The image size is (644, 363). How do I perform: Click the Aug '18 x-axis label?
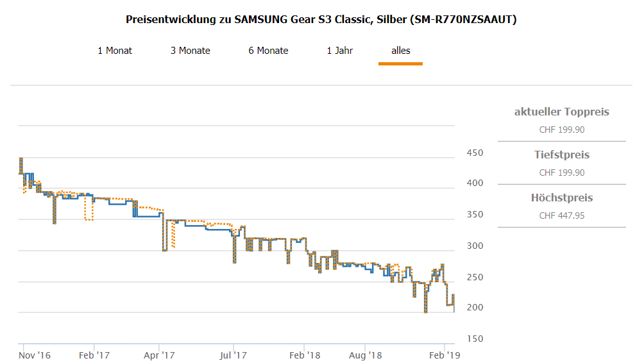(366, 355)
